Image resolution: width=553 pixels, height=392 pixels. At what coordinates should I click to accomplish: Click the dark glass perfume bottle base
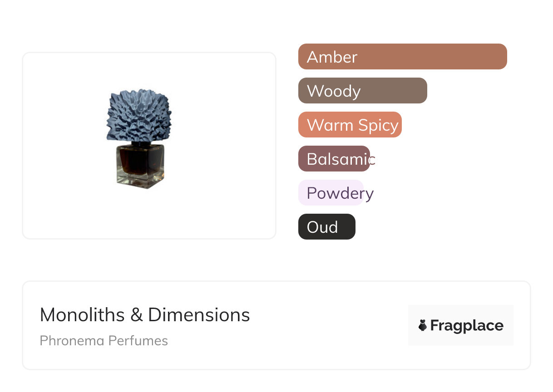click(140, 166)
